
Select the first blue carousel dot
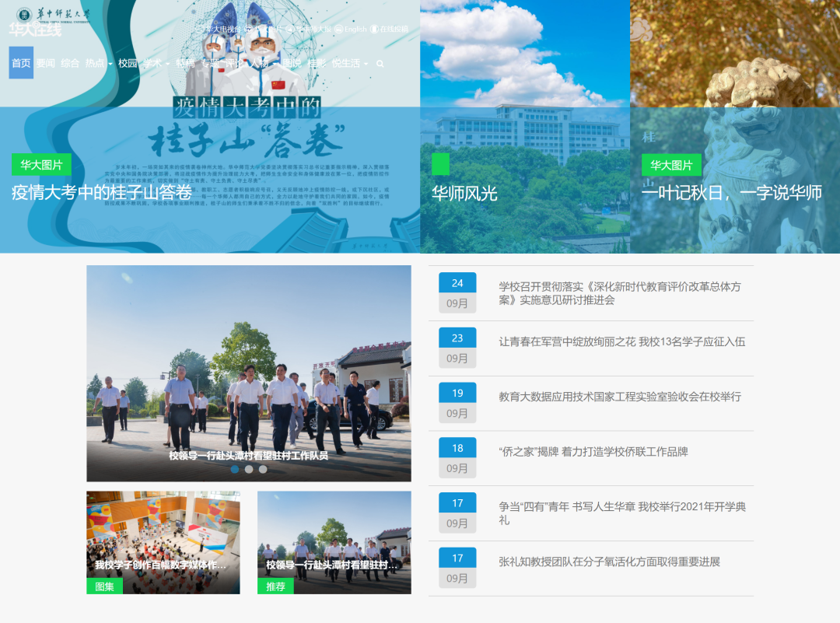point(235,469)
